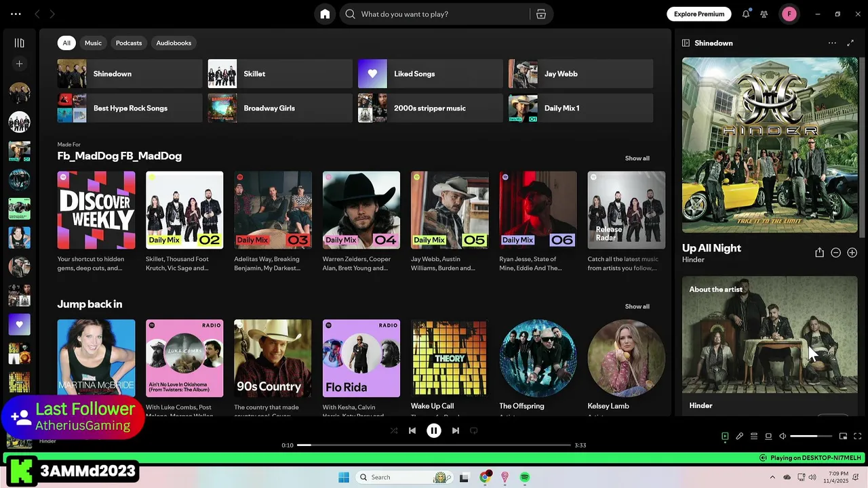Open Daily Mix 02 cover
This screenshot has height=488, width=868.
point(184,210)
